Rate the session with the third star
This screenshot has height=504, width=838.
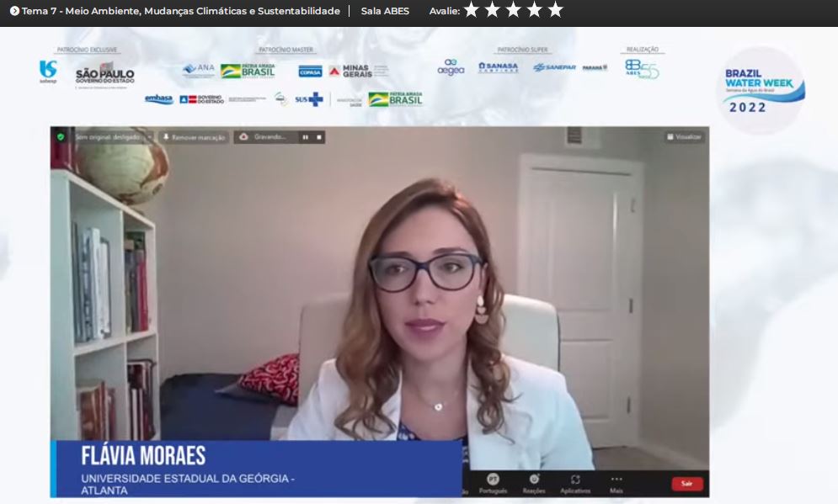tap(514, 10)
